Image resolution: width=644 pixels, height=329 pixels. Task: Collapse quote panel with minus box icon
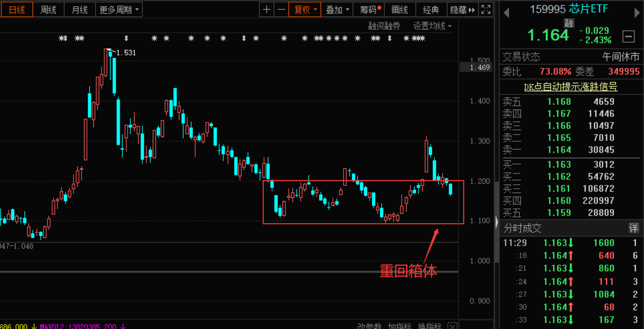pos(628,36)
